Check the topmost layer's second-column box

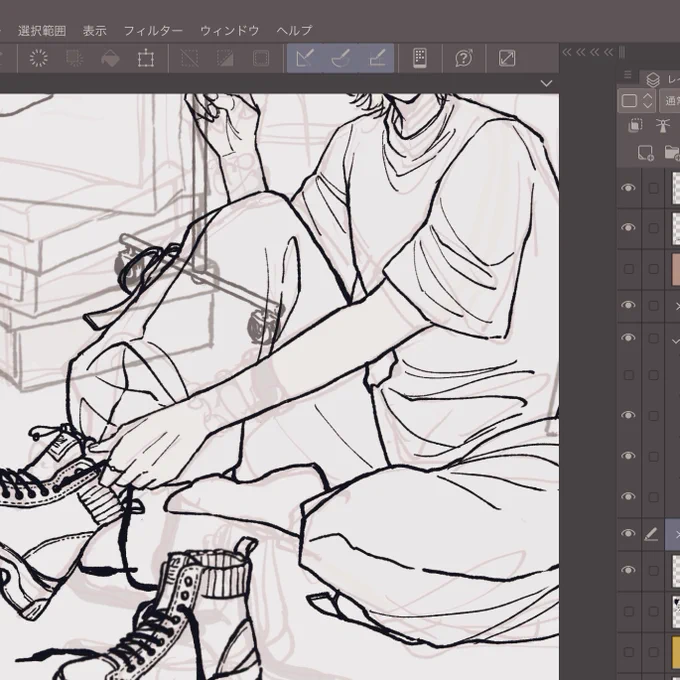653,188
